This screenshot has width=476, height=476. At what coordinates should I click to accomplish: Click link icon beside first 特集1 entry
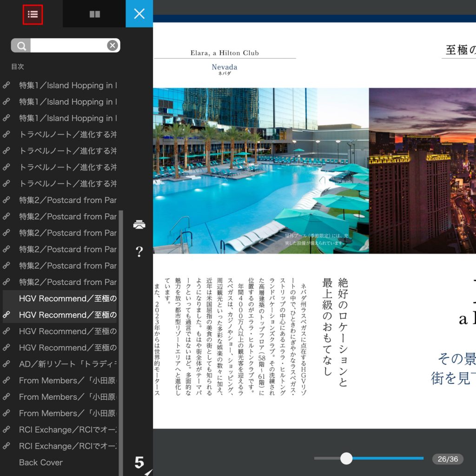pos(7,86)
